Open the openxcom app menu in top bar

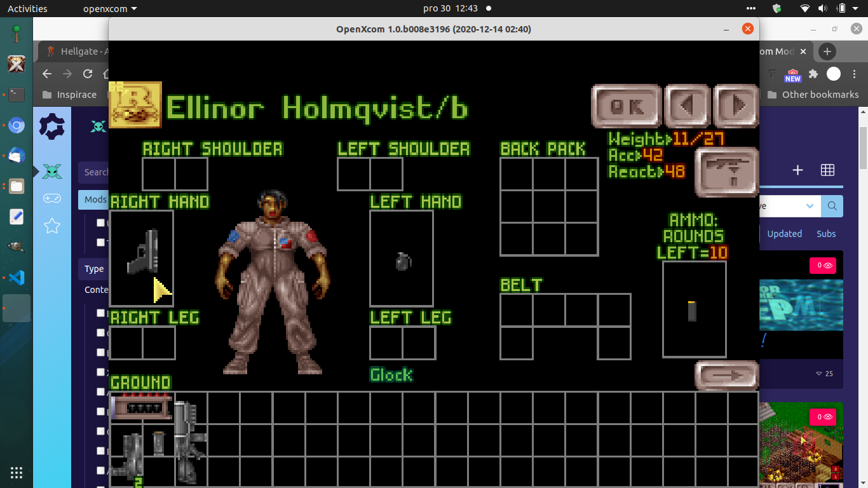point(110,9)
